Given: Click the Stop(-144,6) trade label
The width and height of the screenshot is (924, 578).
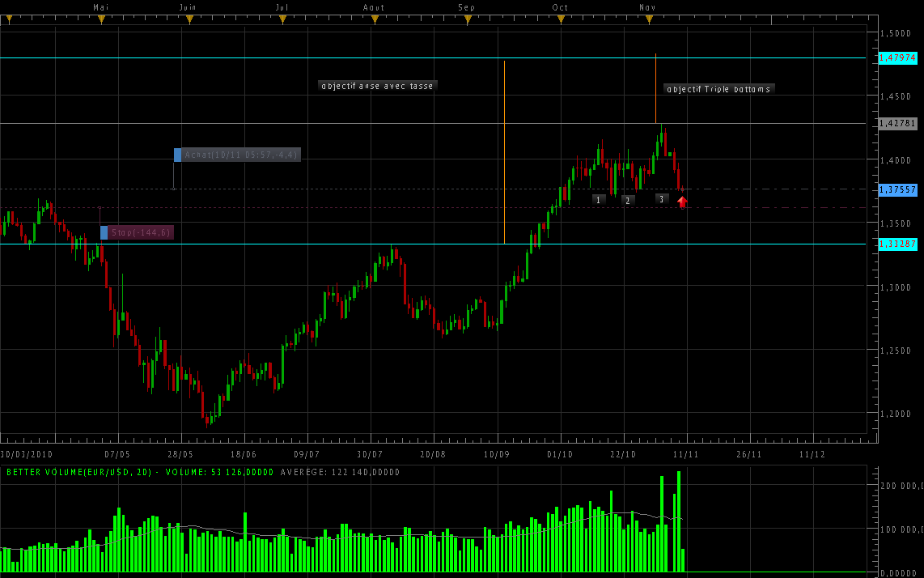Looking at the screenshot, I should pyautogui.click(x=142, y=232).
